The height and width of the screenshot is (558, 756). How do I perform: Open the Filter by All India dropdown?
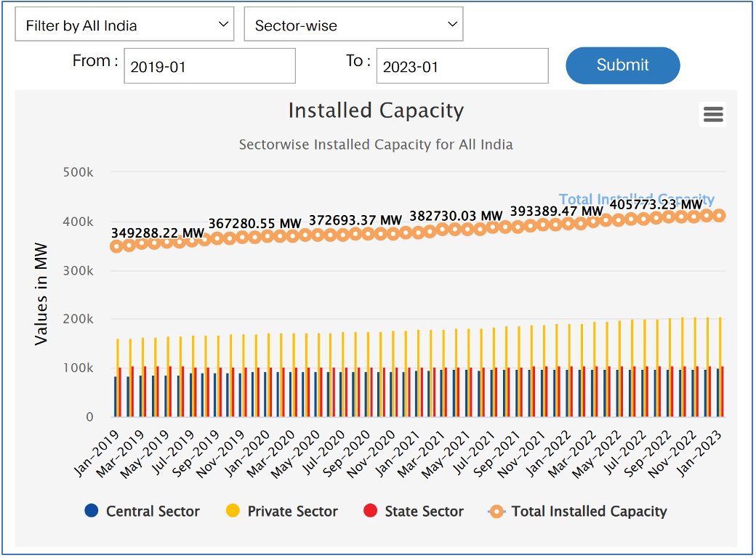[124, 25]
